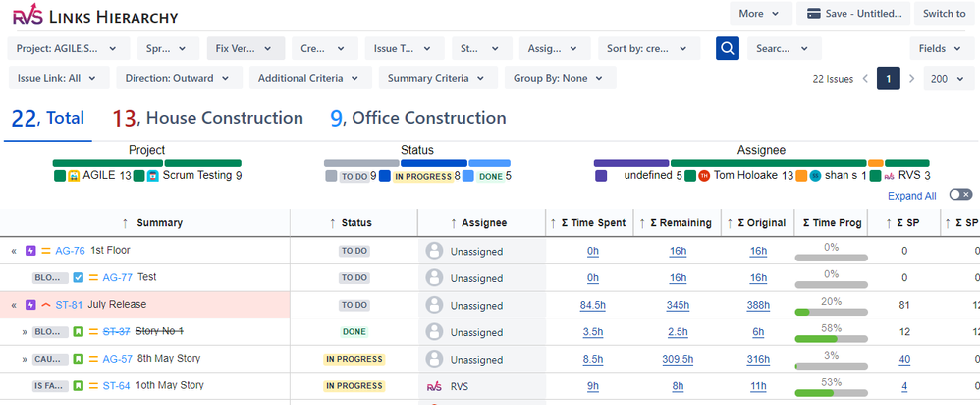Click the 20% progress bar for ST-81
Screen dimensions: 980x405
click(x=831, y=313)
